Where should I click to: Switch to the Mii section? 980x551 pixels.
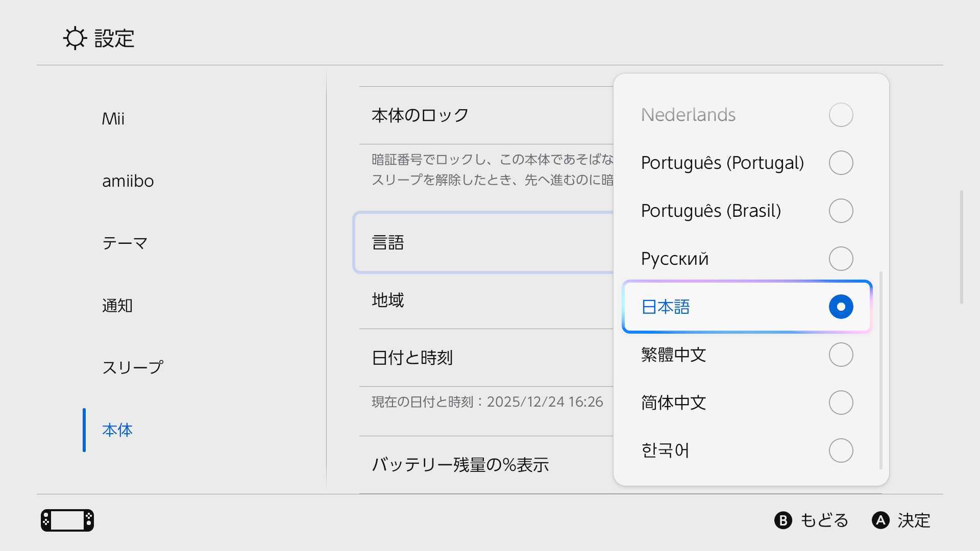(112, 118)
